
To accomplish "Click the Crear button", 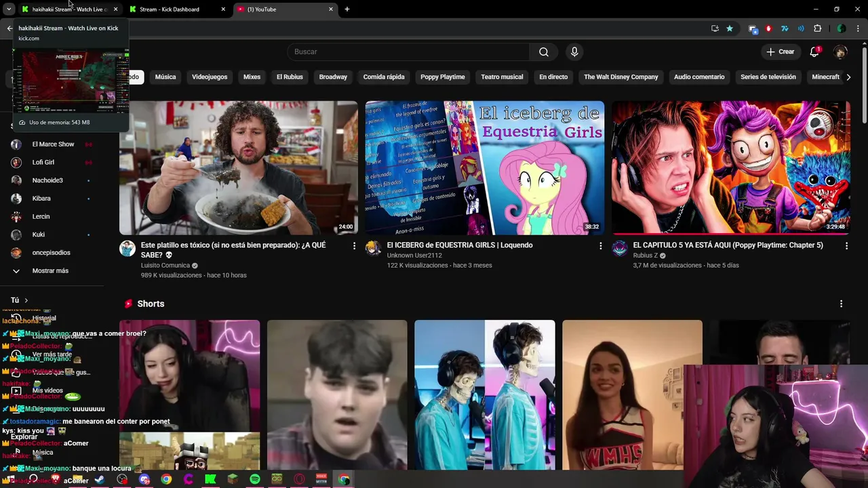I will tap(781, 52).
